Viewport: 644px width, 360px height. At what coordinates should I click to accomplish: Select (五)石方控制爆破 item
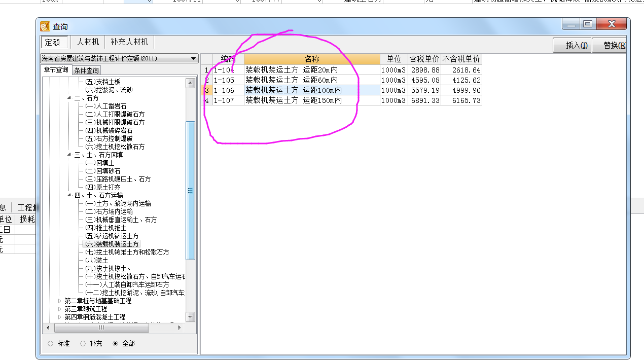click(x=109, y=138)
